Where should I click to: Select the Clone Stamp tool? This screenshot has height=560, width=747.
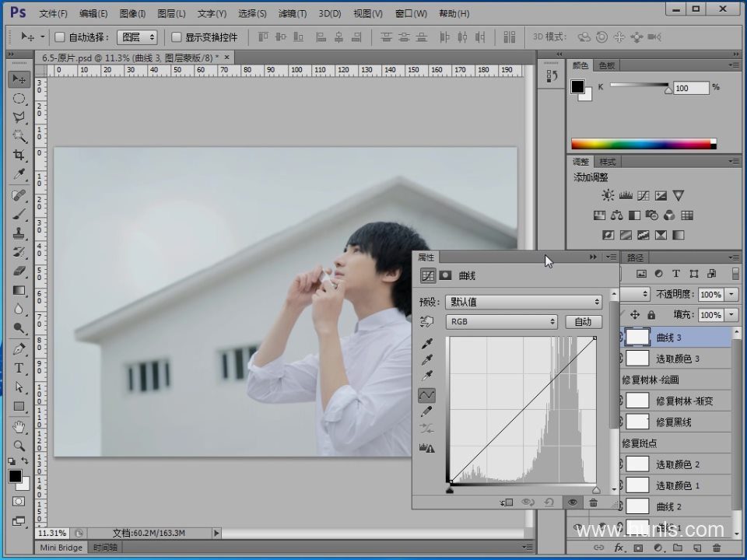pos(19,233)
